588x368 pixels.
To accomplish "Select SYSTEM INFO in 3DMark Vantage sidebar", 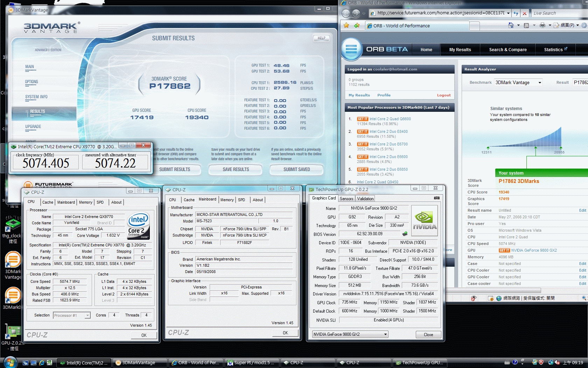I will click(36, 97).
